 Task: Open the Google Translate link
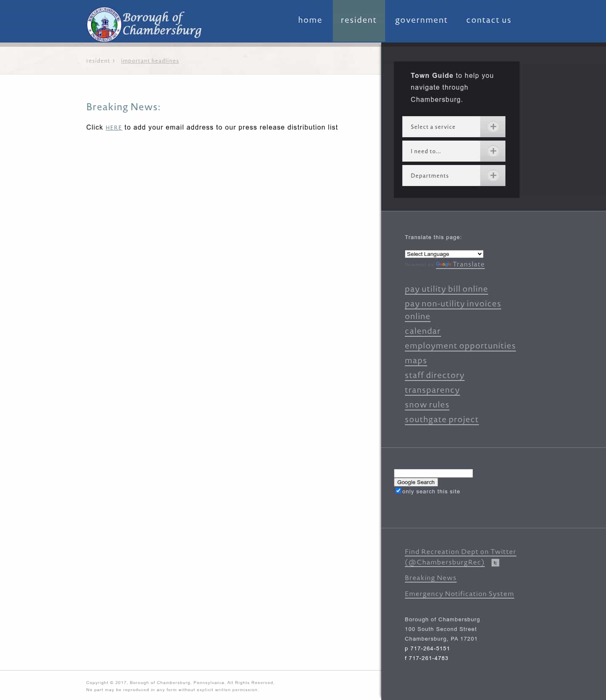click(460, 264)
